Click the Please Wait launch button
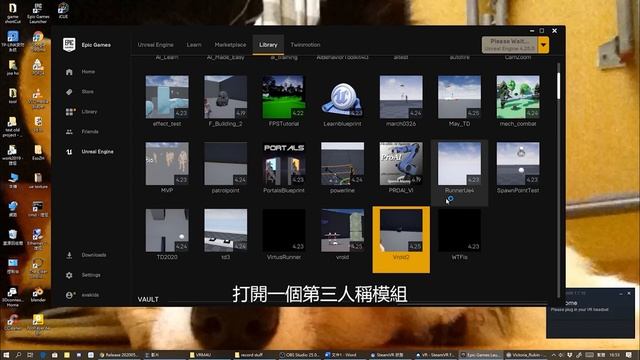640x360 pixels. [x=509, y=45]
